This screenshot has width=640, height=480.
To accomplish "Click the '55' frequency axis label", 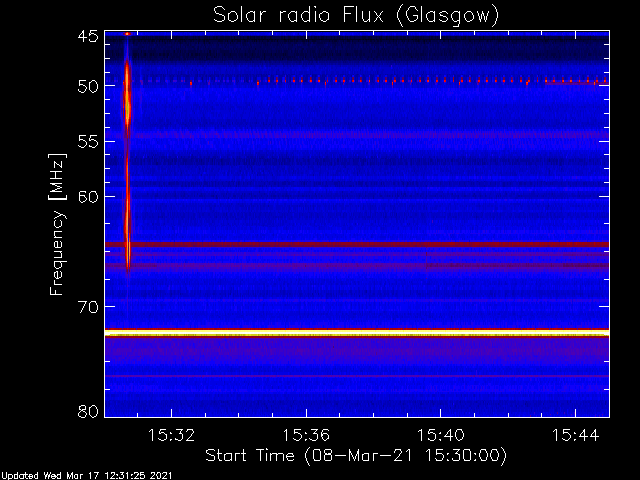I will pos(88,142).
